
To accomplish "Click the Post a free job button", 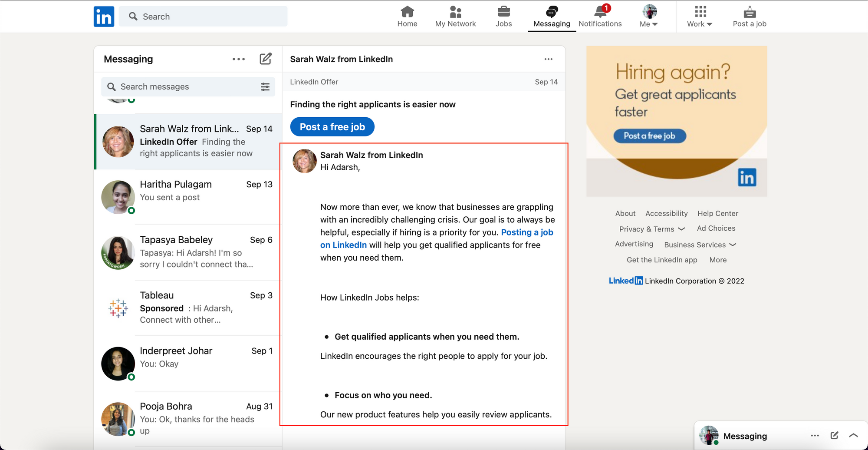I will pyautogui.click(x=332, y=126).
